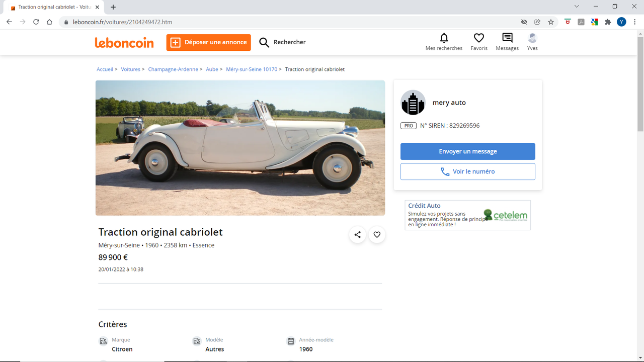Open the Extensions puzzle icon
This screenshot has height=362, width=644.
pos(608,22)
